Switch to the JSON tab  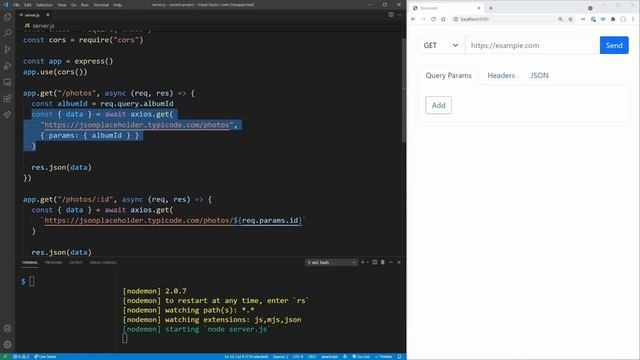coord(539,76)
